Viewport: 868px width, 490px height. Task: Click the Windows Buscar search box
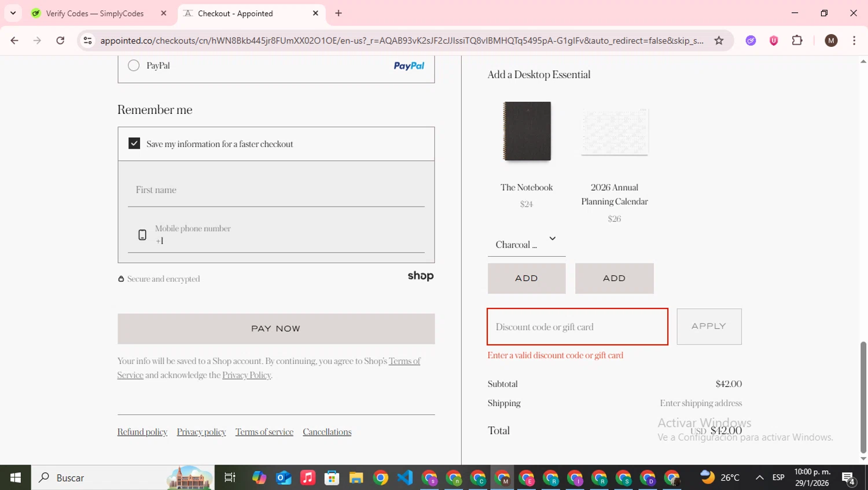pos(123,478)
